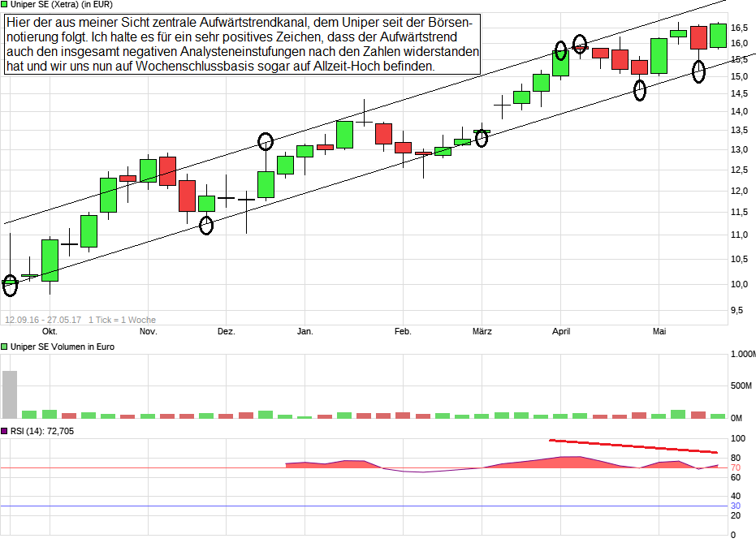756x547 pixels.
Task: Click the 10,0 price axis value
Action: coord(739,284)
